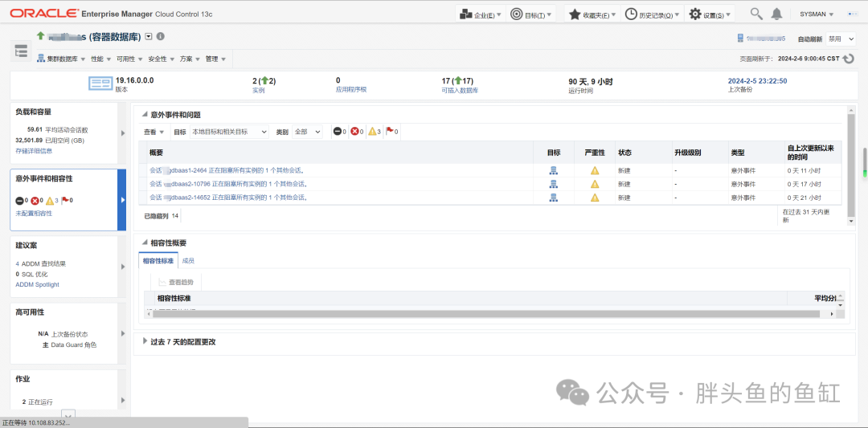Click the host server icon at top right
Image resolution: width=868 pixels, height=428 pixels.
tap(740, 39)
